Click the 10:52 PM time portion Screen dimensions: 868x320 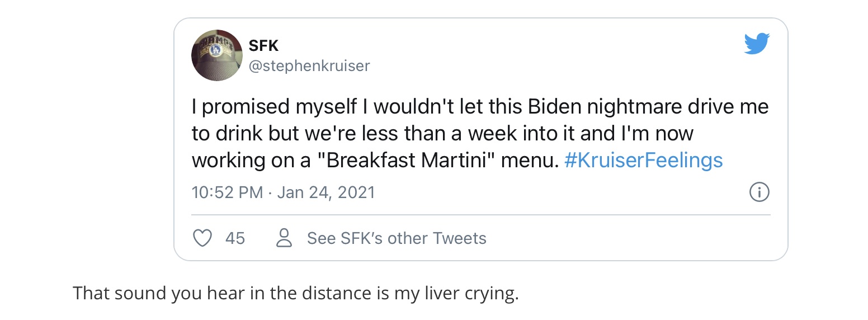[x=227, y=192]
